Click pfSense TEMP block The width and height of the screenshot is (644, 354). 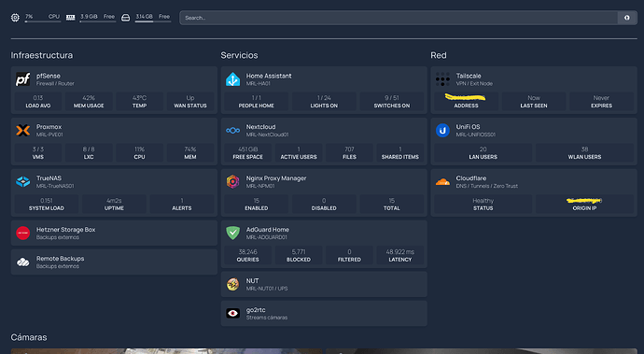click(140, 102)
